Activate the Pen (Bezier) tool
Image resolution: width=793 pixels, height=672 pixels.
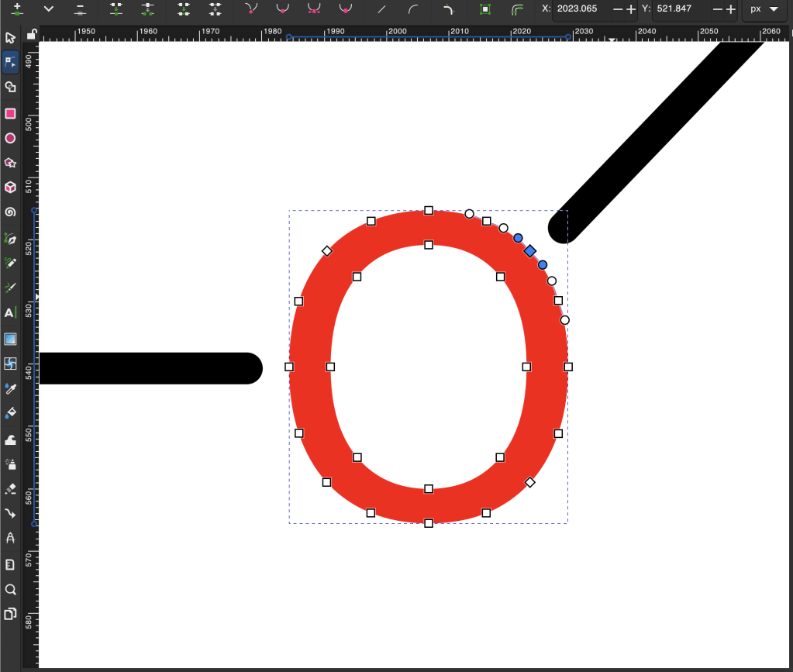[x=10, y=238]
